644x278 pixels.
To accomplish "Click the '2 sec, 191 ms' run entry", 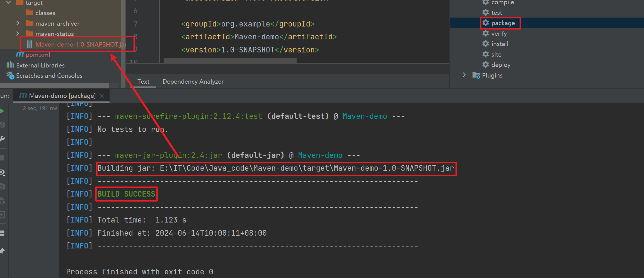I will pos(40,108).
